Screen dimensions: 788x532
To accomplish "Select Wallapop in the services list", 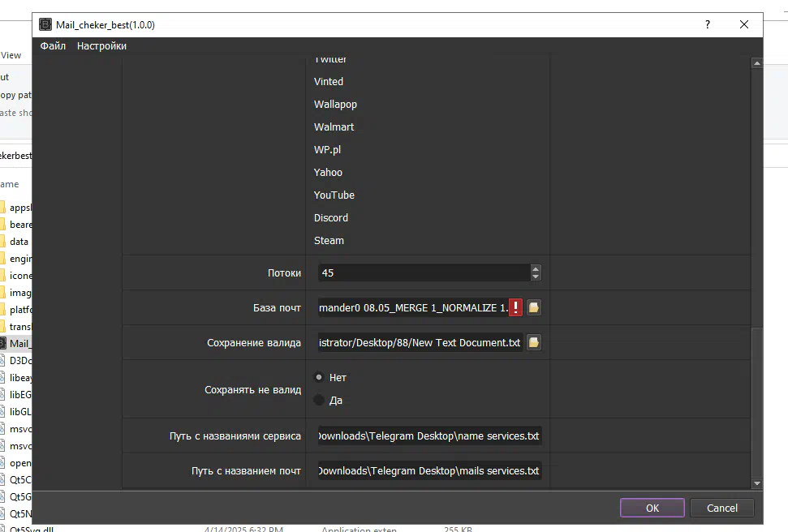I will coord(336,104).
